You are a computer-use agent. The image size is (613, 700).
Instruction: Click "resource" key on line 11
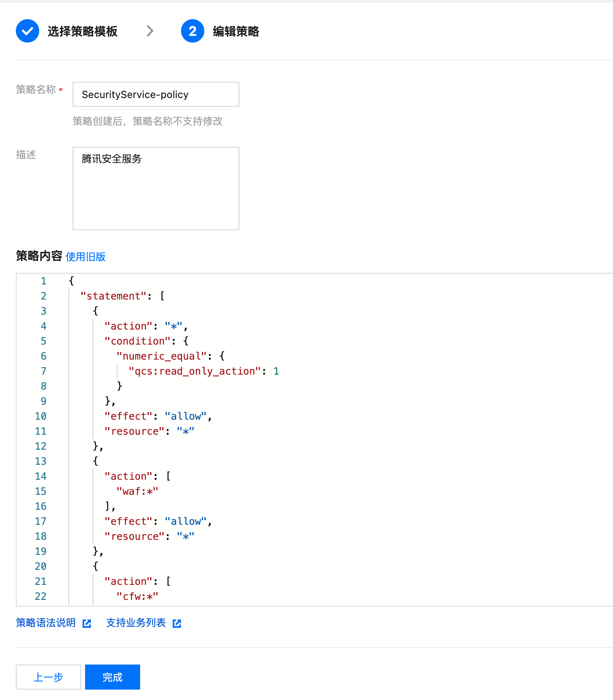click(x=135, y=431)
